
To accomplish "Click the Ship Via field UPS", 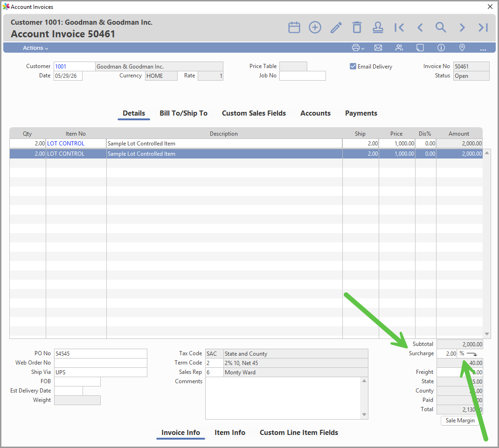I will [x=101, y=372].
